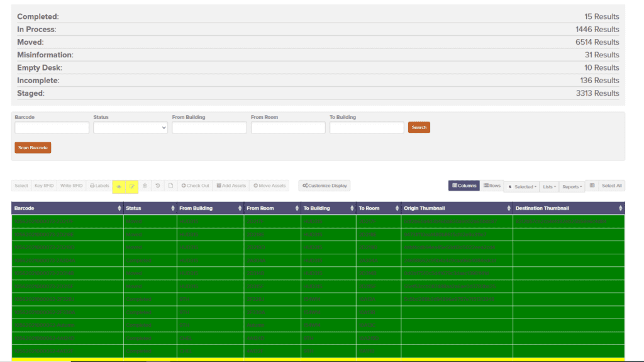This screenshot has width=644, height=362.
Task: Expand the Selected dropdown
Action: pyautogui.click(x=522, y=186)
